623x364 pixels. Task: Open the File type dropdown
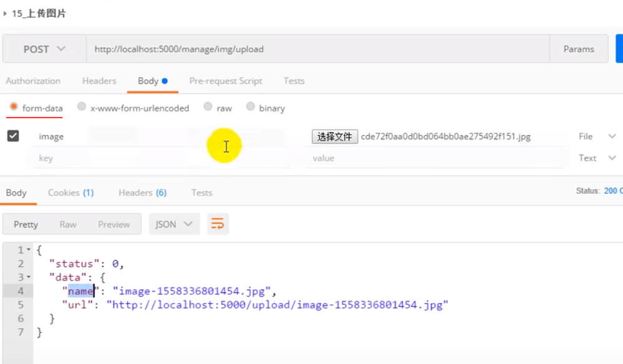(x=597, y=136)
